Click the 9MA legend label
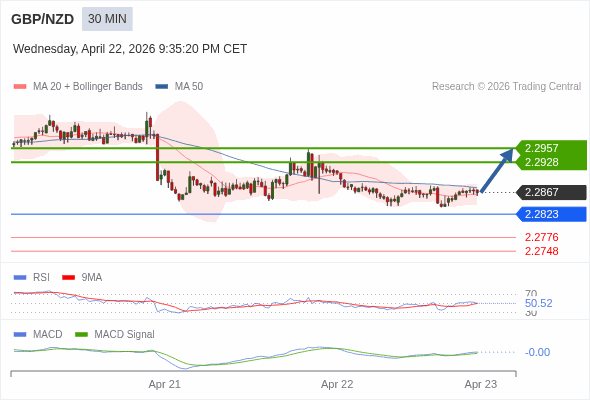Viewport: 590px width, 400px height. [92, 278]
